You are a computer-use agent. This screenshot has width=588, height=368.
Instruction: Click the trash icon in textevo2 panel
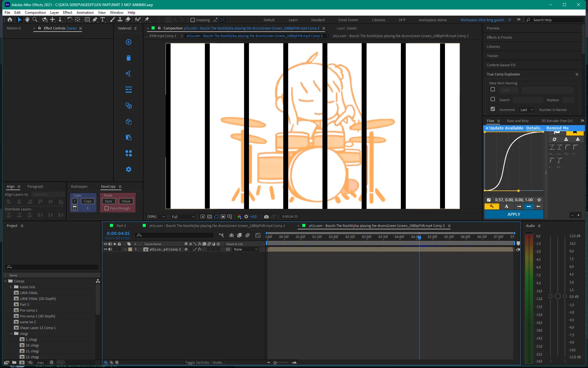tap(129, 58)
